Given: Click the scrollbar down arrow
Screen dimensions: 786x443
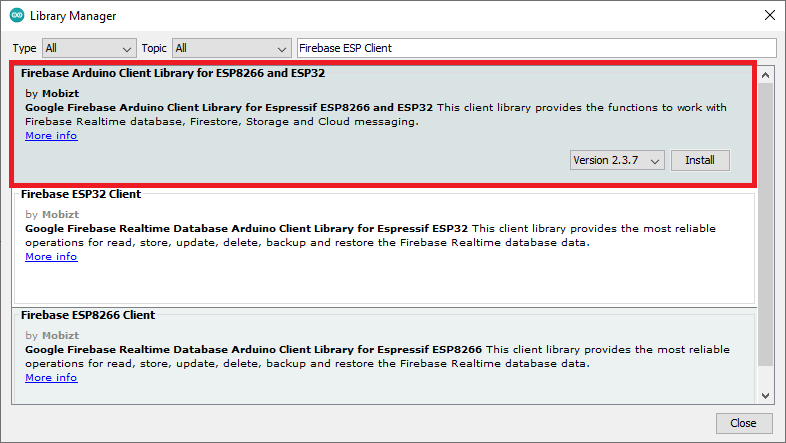Looking at the screenshot, I should [765, 395].
